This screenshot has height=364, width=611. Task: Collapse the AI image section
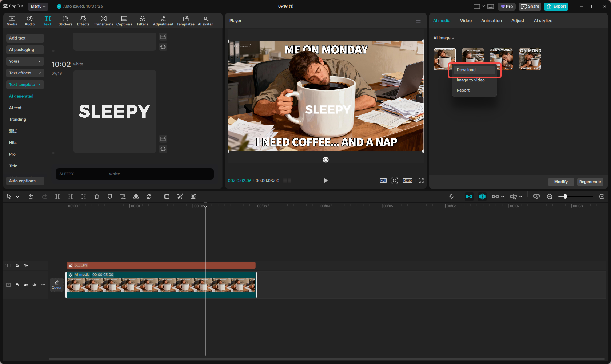[x=453, y=38]
